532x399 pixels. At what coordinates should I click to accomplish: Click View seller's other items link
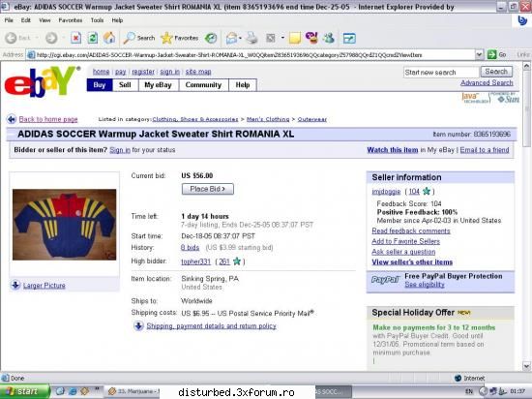click(x=412, y=262)
